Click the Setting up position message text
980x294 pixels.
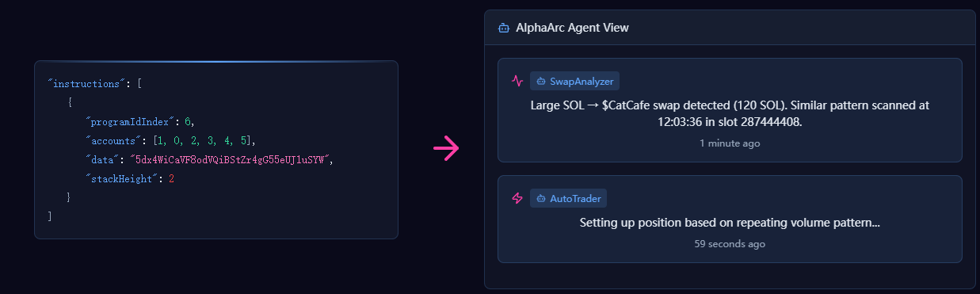click(x=730, y=223)
